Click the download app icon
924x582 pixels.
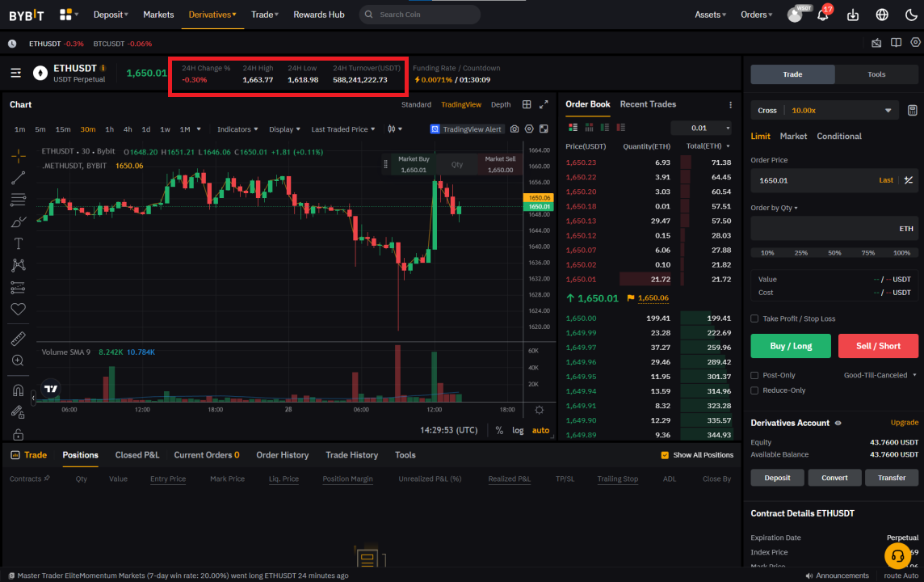point(853,15)
